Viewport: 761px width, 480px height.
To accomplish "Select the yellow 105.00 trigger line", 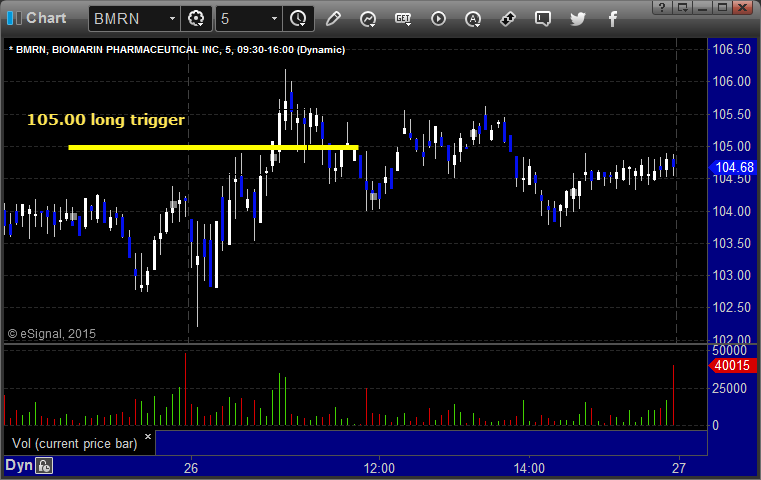I will tap(214, 147).
